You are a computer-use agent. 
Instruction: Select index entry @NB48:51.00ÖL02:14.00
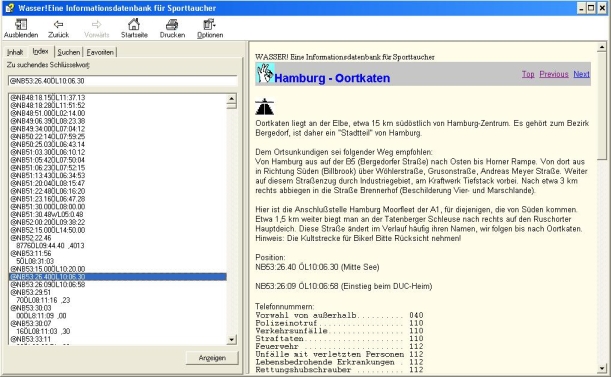click(48, 113)
